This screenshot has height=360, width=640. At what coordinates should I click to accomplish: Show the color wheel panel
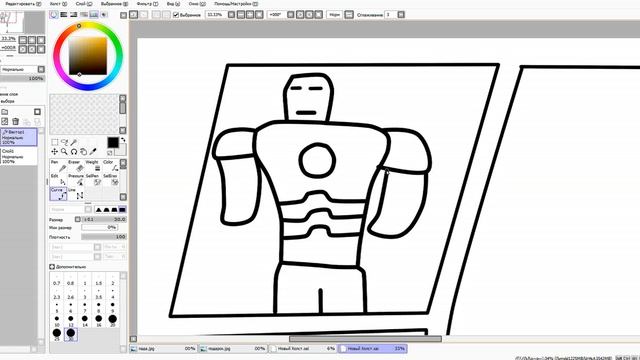point(54,15)
